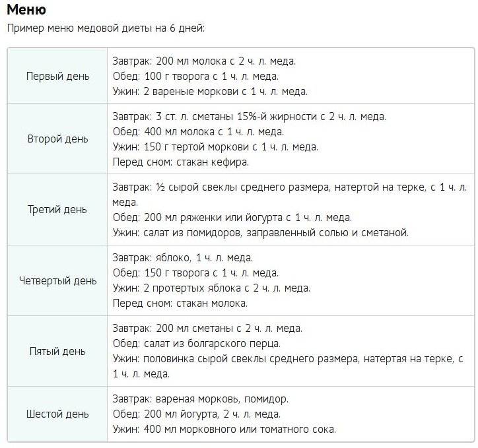Click the line 'Завтрак: яблоко, 1 ч. л. меда'
This screenshot has width=478, height=448.
tap(183, 258)
